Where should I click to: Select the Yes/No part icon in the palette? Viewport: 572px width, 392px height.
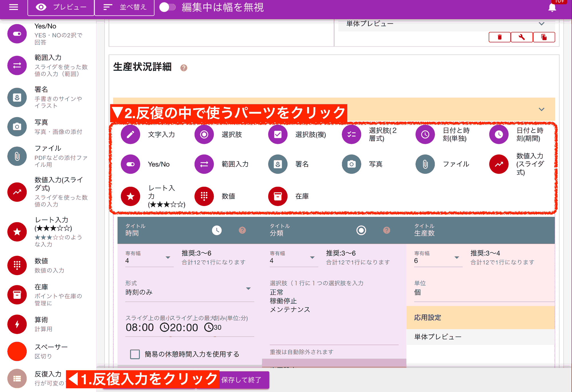[130, 164]
